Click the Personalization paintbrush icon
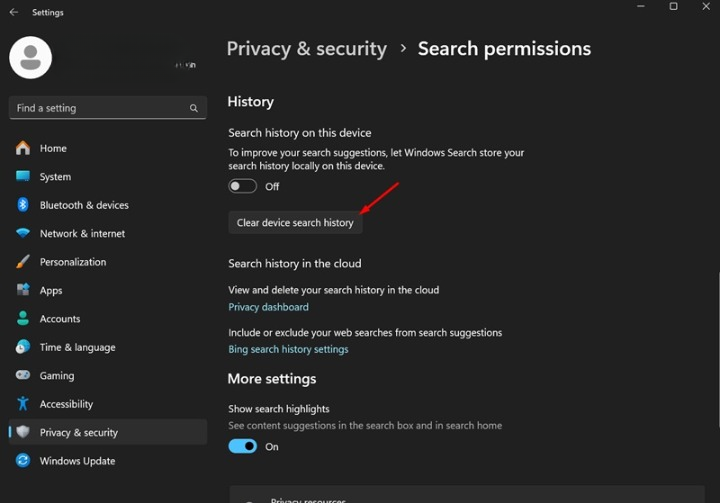720x503 pixels. (x=22, y=262)
